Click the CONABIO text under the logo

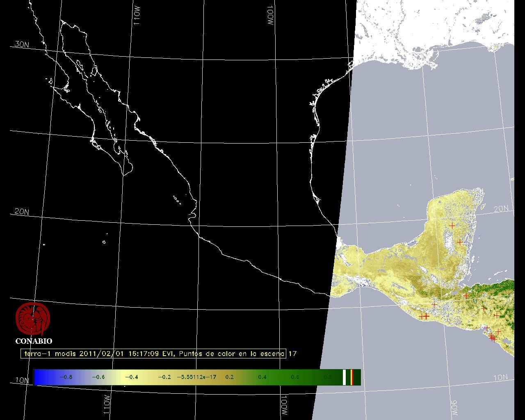[34, 341]
